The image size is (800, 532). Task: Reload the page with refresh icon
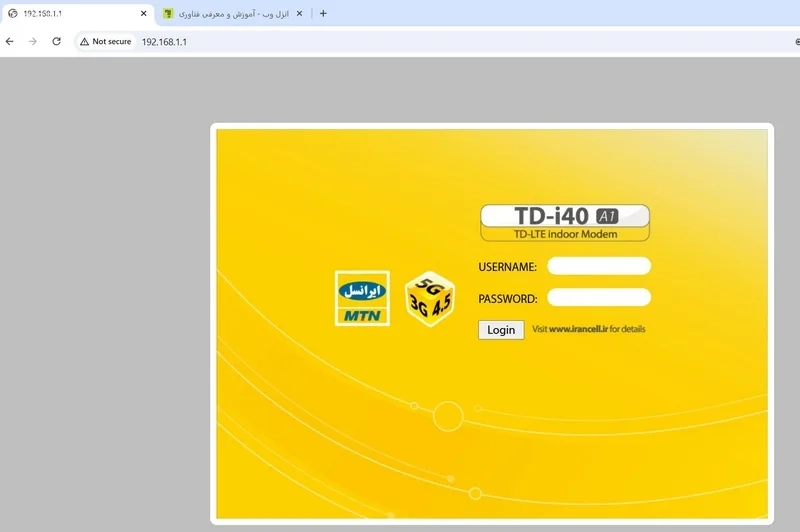[x=57, y=41]
